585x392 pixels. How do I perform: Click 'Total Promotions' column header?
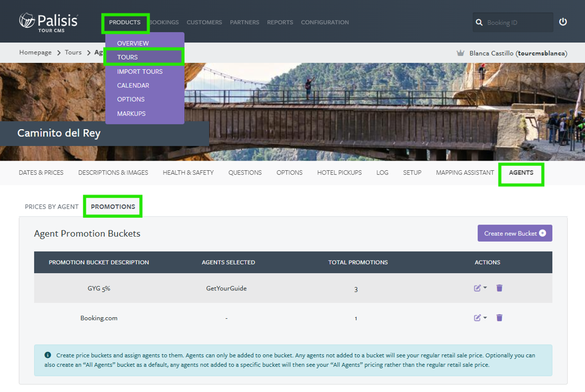click(x=358, y=262)
